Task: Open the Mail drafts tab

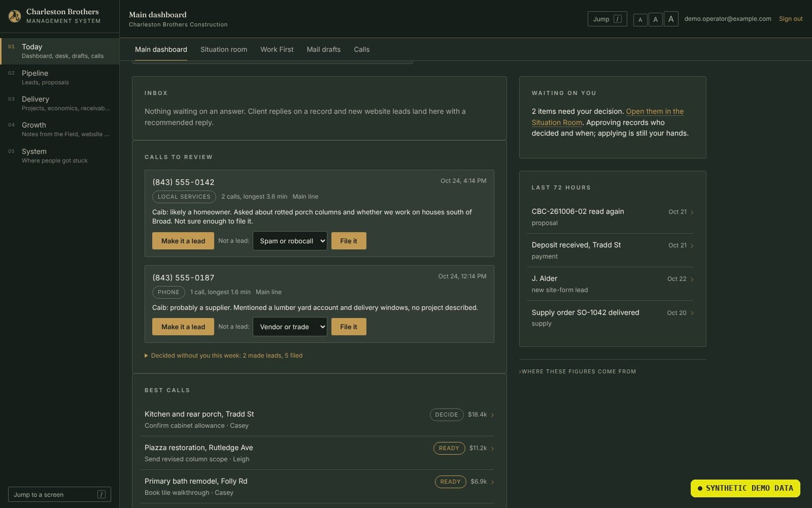Action: [x=323, y=49]
